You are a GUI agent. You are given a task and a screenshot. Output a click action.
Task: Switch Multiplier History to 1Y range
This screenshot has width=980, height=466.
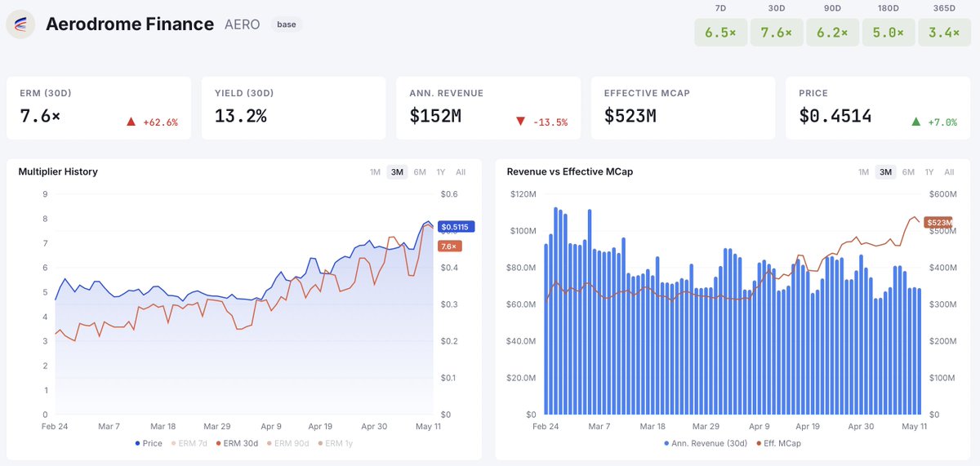click(x=441, y=172)
